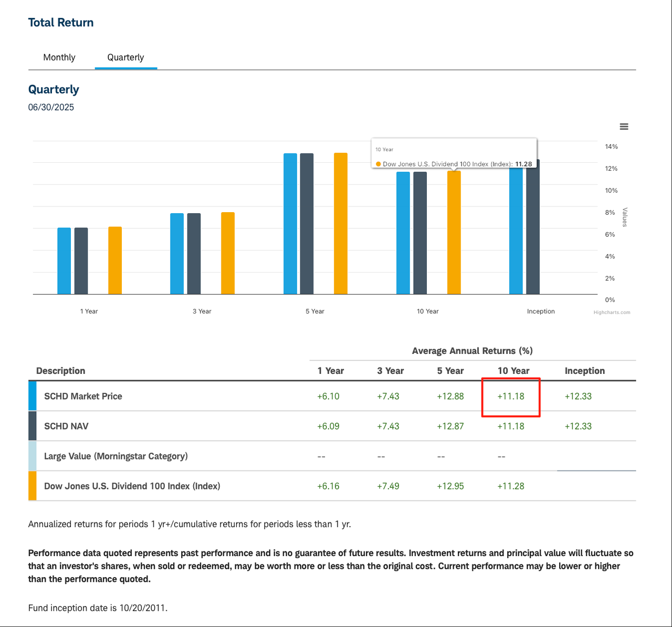The image size is (672, 627).
Task: Open the Highcharts.com credit link
Action: pyautogui.click(x=612, y=312)
